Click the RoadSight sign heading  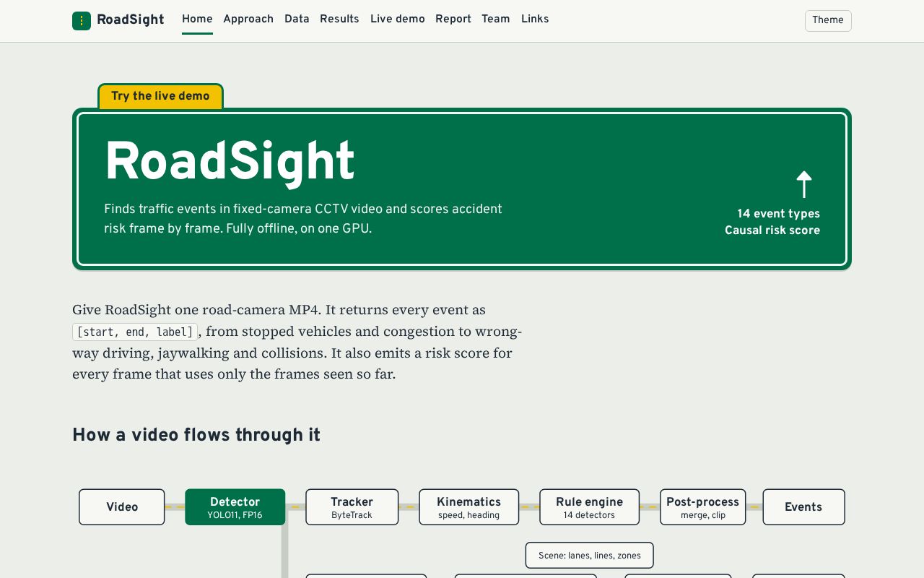click(x=230, y=163)
